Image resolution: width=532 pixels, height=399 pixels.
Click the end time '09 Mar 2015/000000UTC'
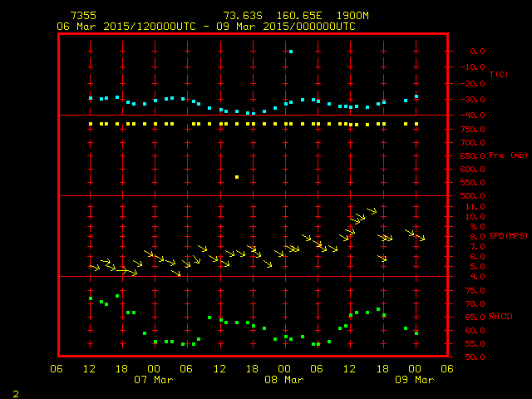[x=286, y=27]
